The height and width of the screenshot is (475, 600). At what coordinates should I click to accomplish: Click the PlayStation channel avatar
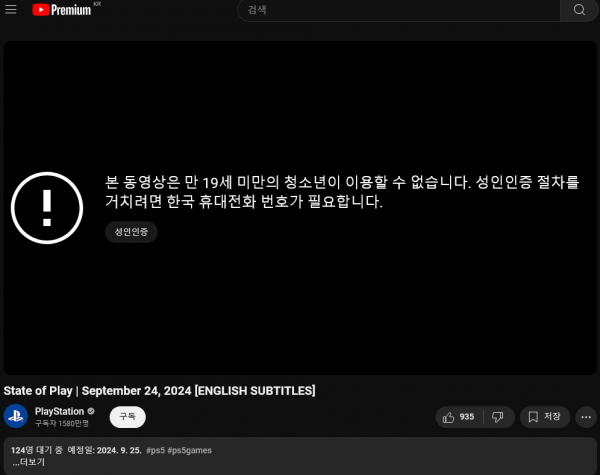[x=15, y=416]
